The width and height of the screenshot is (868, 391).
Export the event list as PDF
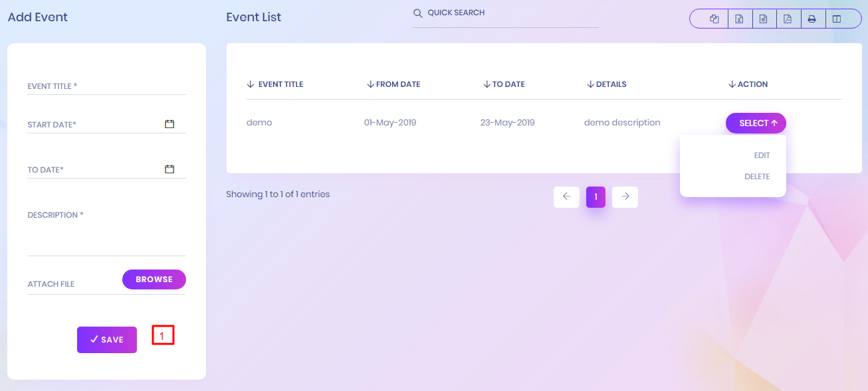coord(788,19)
